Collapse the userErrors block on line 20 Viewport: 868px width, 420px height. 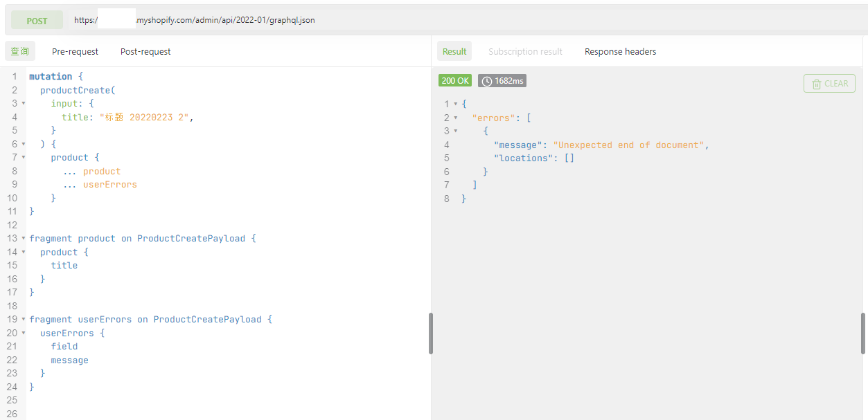pyautogui.click(x=24, y=333)
